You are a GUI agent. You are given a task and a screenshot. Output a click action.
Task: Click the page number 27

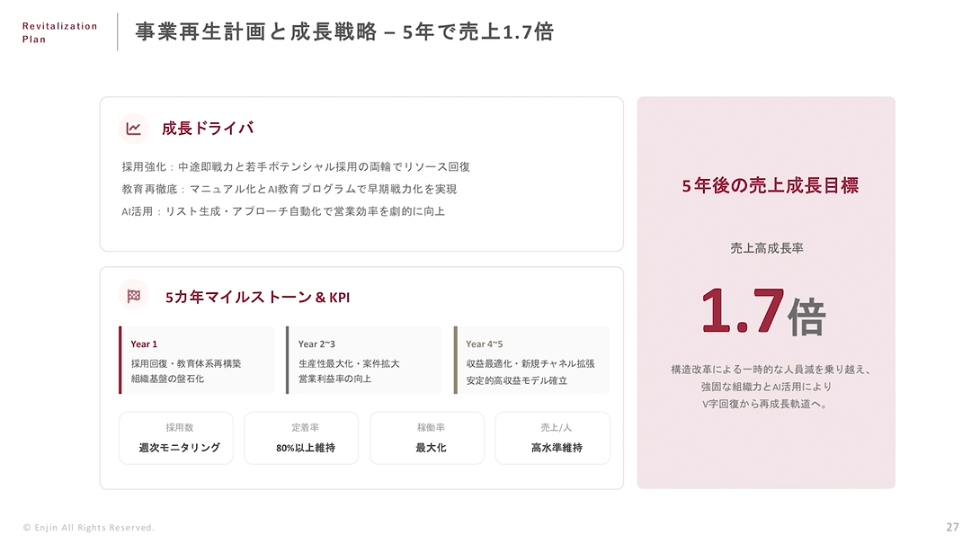[x=952, y=527]
